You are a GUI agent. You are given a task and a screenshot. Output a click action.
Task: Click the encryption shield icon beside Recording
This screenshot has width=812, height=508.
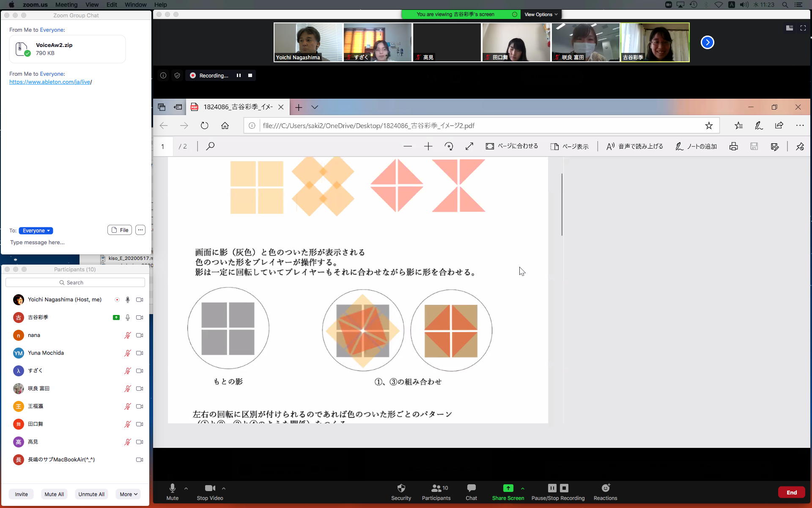tap(177, 75)
